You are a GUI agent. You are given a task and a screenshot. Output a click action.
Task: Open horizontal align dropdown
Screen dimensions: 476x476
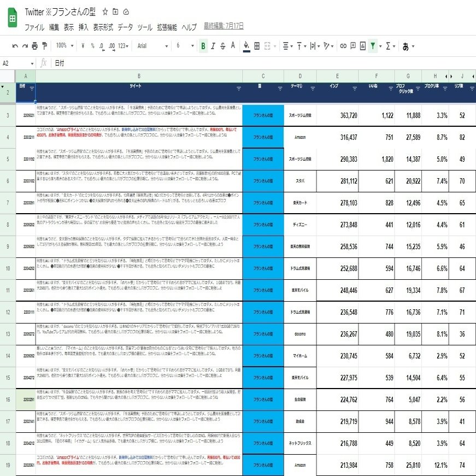click(288, 46)
